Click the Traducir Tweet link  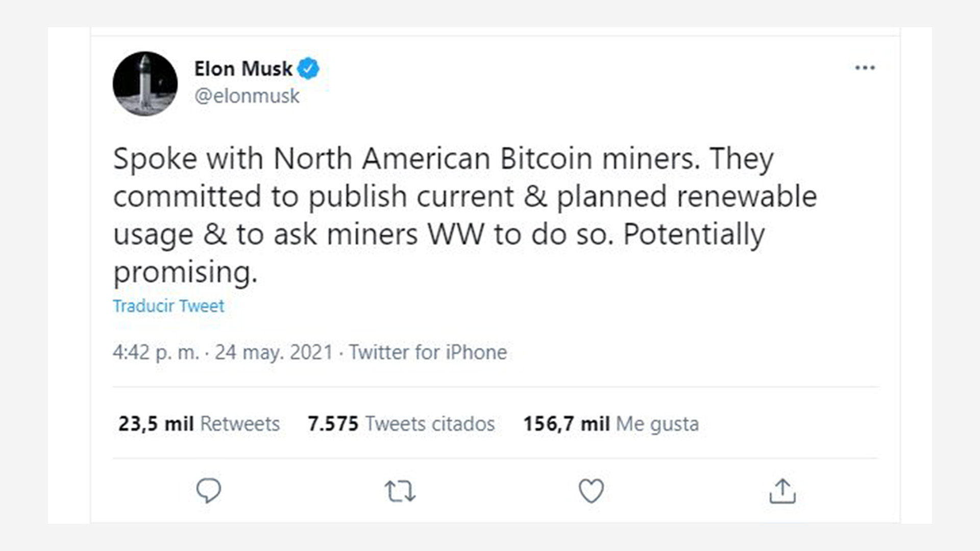coord(169,306)
